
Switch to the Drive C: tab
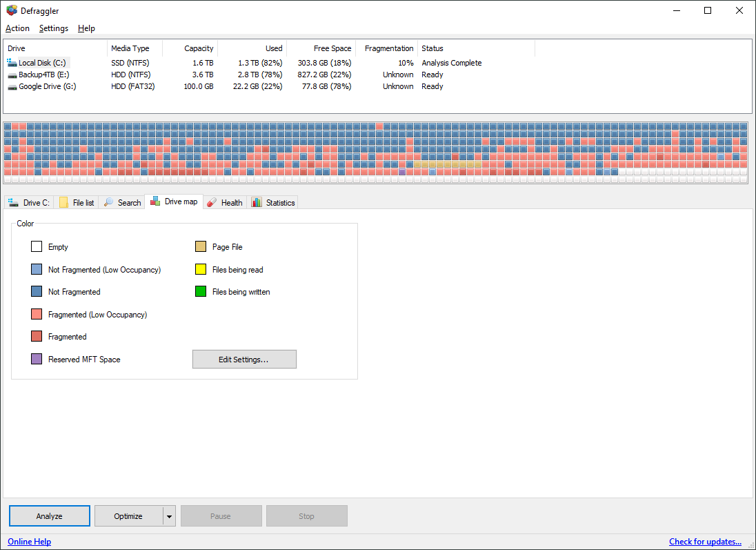coord(29,203)
